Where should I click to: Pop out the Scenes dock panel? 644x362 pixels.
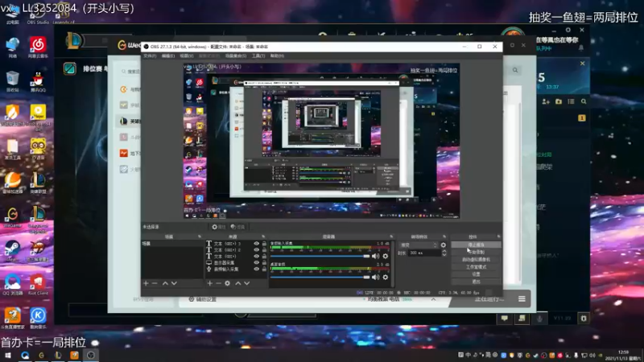(200, 237)
